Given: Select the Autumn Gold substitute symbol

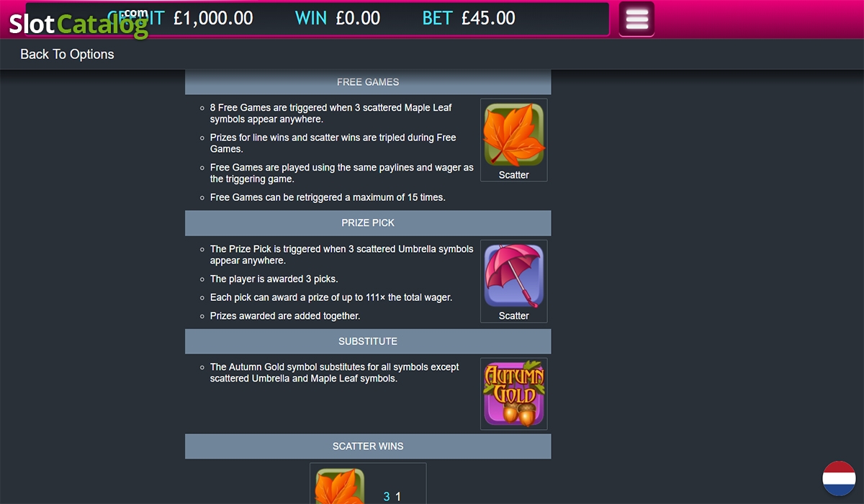Looking at the screenshot, I should pos(513,394).
